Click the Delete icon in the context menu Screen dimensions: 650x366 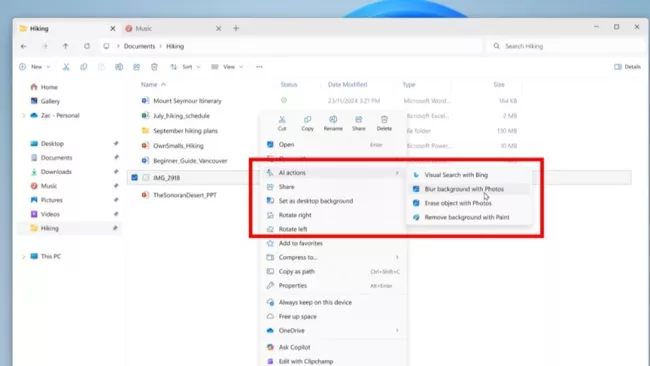click(x=384, y=123)
